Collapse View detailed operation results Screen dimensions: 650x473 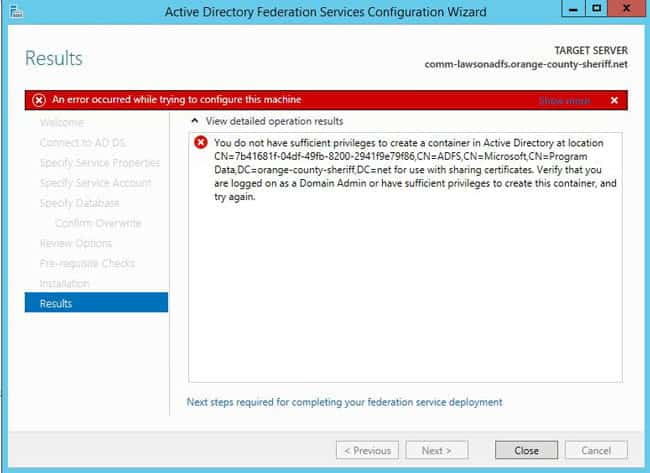pyautogui.click(x=194, y=121)
